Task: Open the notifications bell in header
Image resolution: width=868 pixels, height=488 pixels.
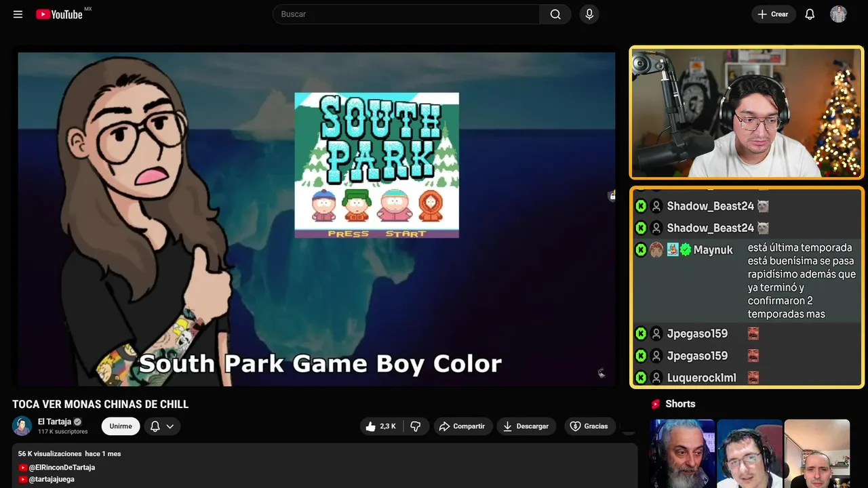Action: click(x=810, y=14)
